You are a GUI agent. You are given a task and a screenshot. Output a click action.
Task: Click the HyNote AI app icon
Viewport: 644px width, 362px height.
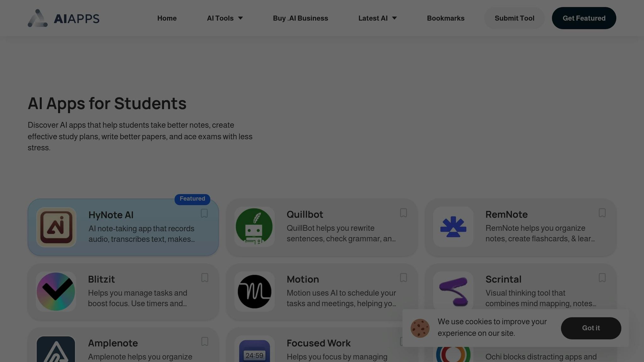click(56, 227)
